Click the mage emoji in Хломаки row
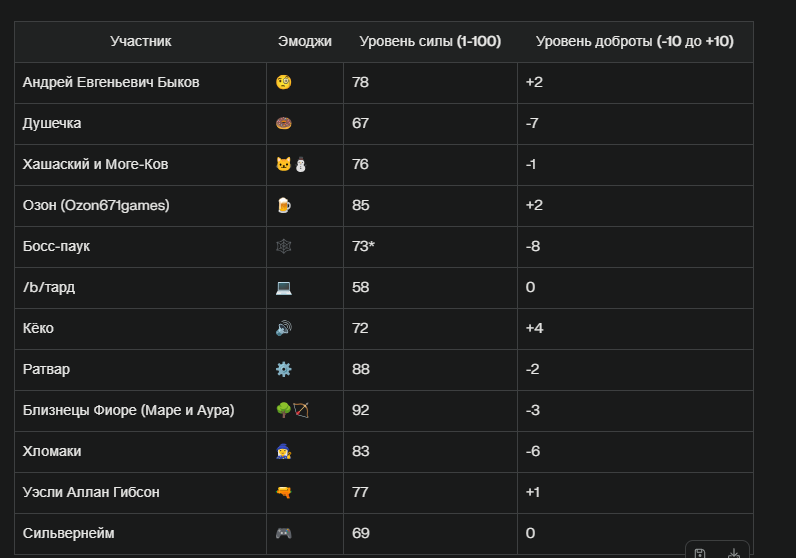The width and height of the screenshot is (796, 558). [x=284, y=451]
